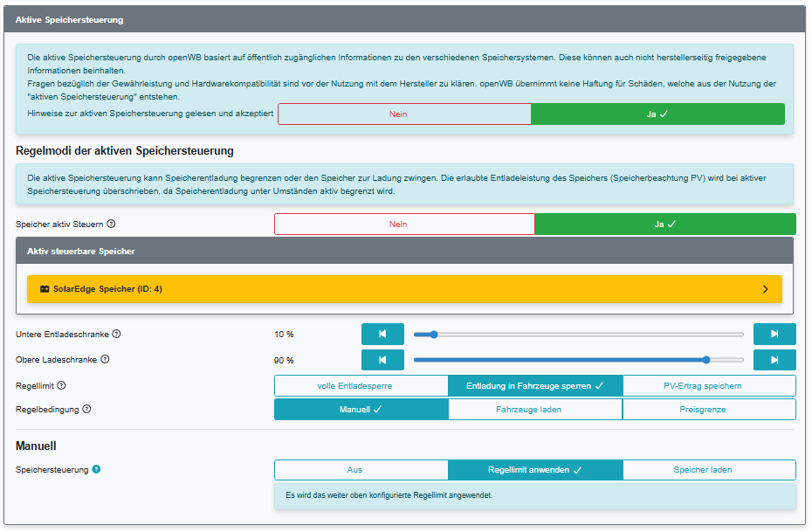
Task: Click the Obere Ladeschranke slider handle
Action: pyautogui.click(x=705, y=360)
